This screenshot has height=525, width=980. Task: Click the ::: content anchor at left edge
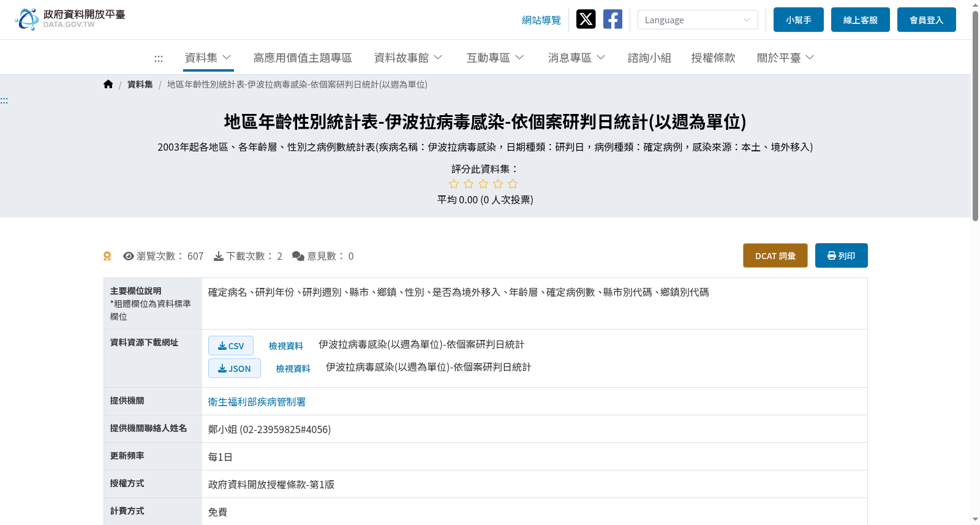(x=4, y=100)
